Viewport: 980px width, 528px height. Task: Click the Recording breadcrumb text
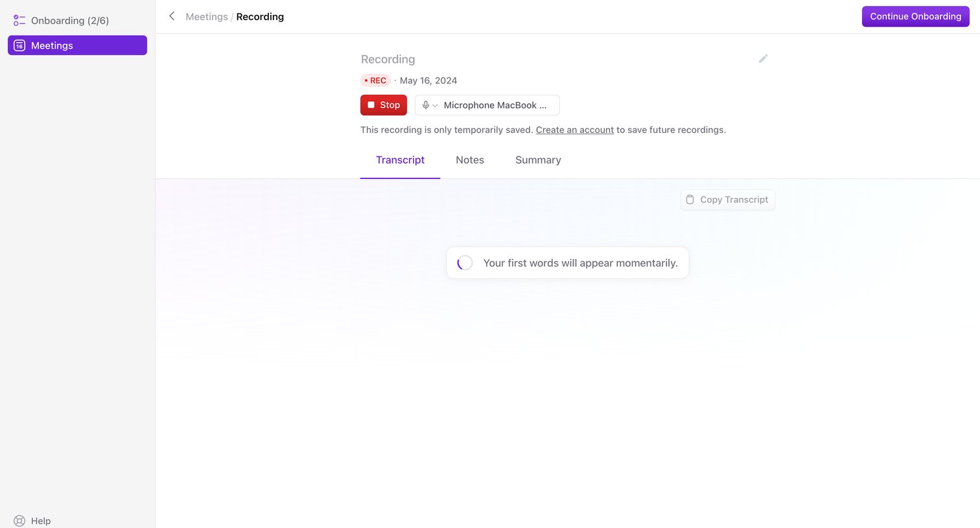pyautogui.click(x=260, y=16)
